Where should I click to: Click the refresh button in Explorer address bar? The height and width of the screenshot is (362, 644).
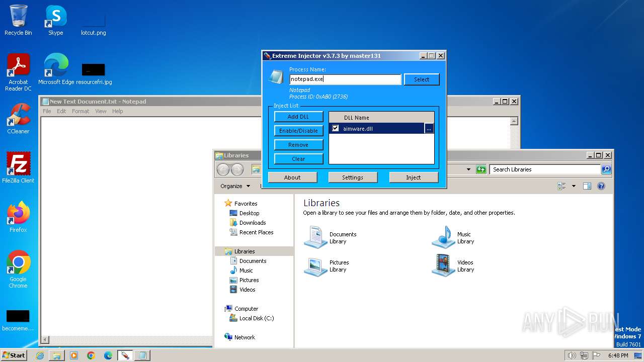(481, 169)
